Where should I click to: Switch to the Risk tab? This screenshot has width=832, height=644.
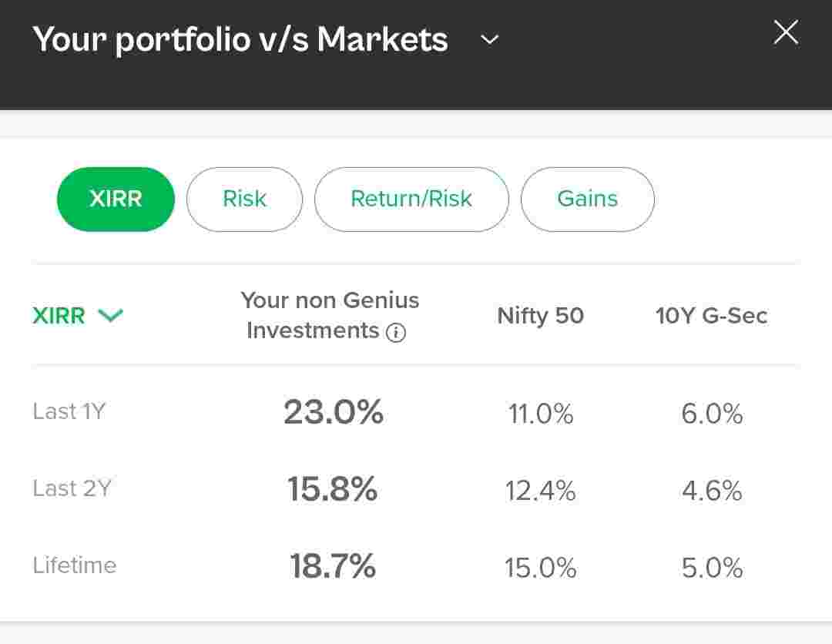pyautogui.click(x=244, y=199)
